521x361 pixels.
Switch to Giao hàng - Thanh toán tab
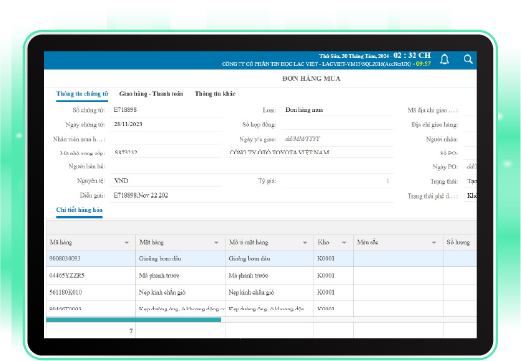(x=151, y=94)
